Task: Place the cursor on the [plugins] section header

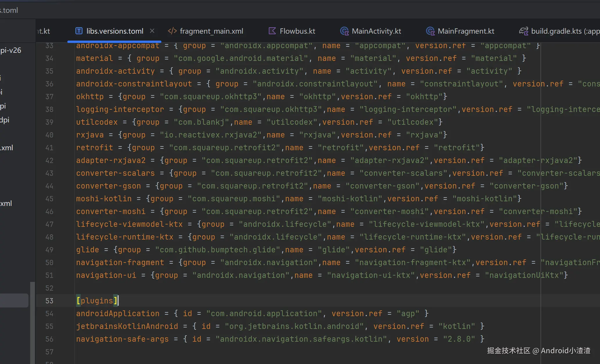Action: click(x=97, y=301)
